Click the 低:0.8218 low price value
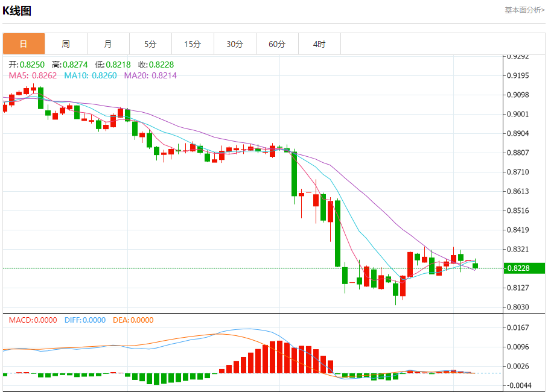 tap(113, 65)
